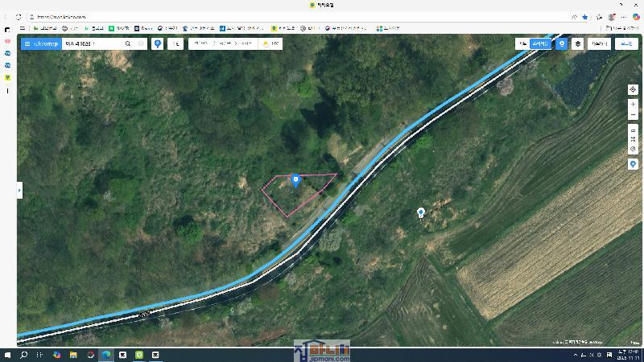Viewport: 644px width, 362px height.
Task: Zoom in with the plus button
Action: coord(633,104)
